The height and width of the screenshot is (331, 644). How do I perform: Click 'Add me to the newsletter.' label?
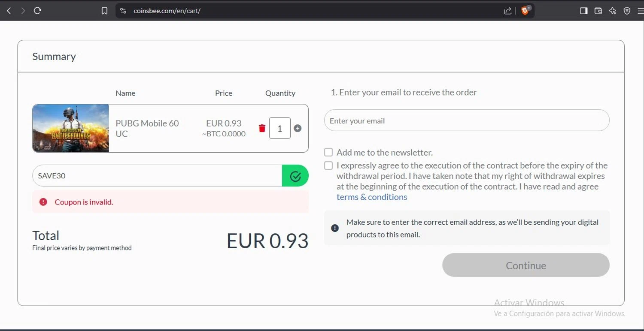coord(385,152)
